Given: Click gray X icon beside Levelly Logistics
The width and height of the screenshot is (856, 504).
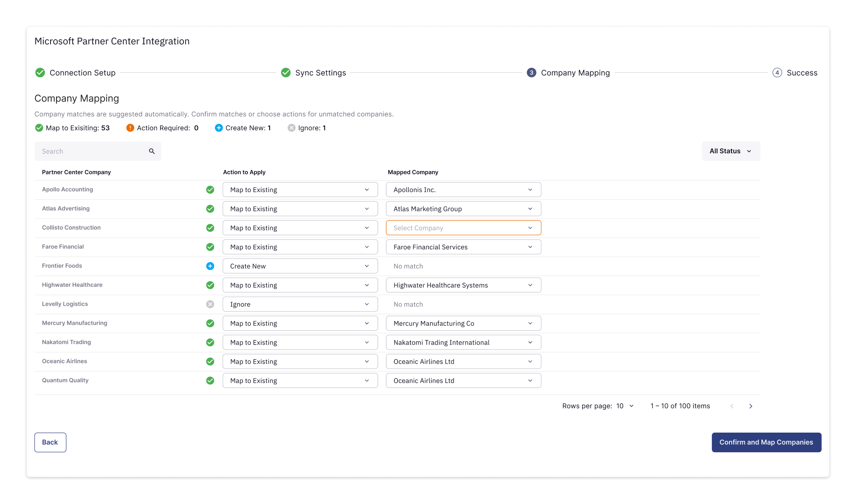Looking at the screenshot, I should [x=210, y=304].
